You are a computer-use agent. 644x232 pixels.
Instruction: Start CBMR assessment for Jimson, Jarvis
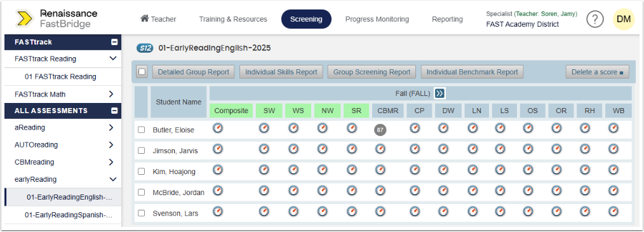[x=380, y=149]
